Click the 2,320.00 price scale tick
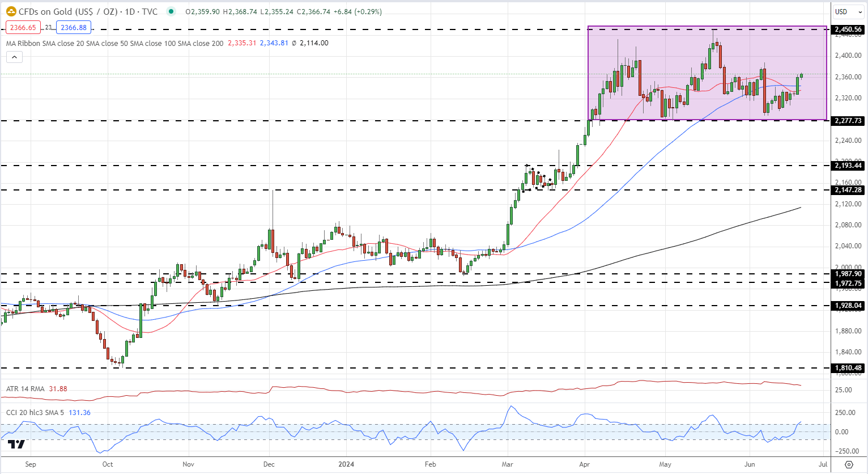This screenshot has width=868, height=474. point(848,98)
